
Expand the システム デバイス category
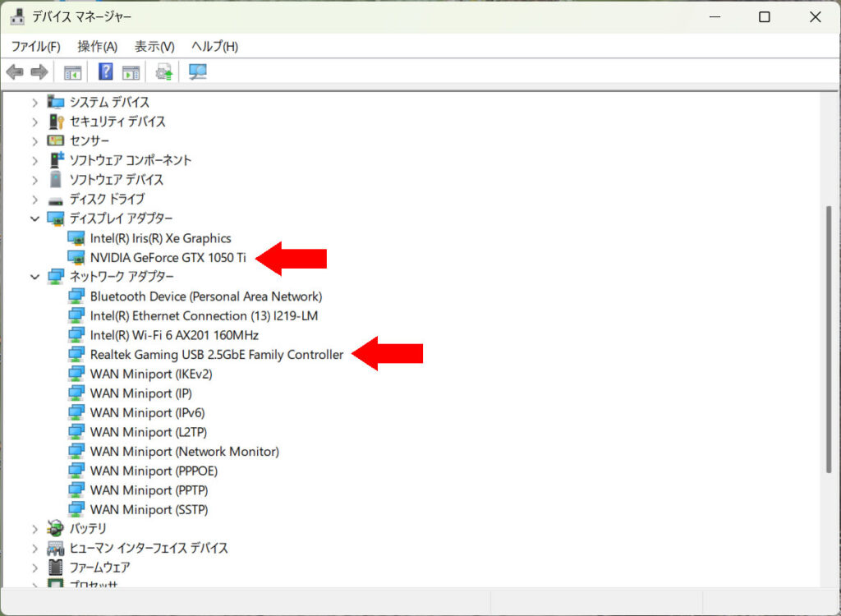pos(34,102)
